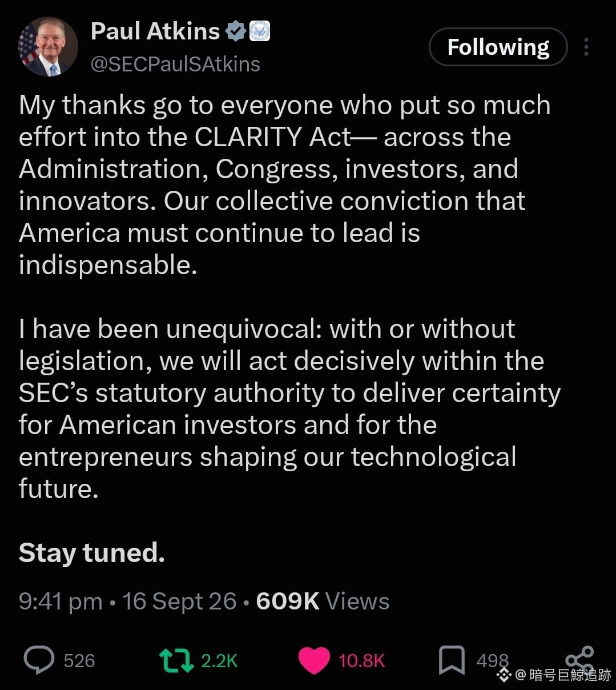Open Paul Atkins' profile picture
The height and width of the screenshot is (690, 616).
click(x=48, y=47)
